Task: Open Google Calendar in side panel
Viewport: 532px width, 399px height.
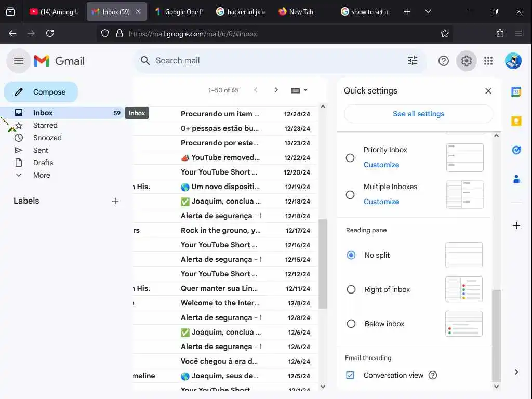Action: point(516,91)
